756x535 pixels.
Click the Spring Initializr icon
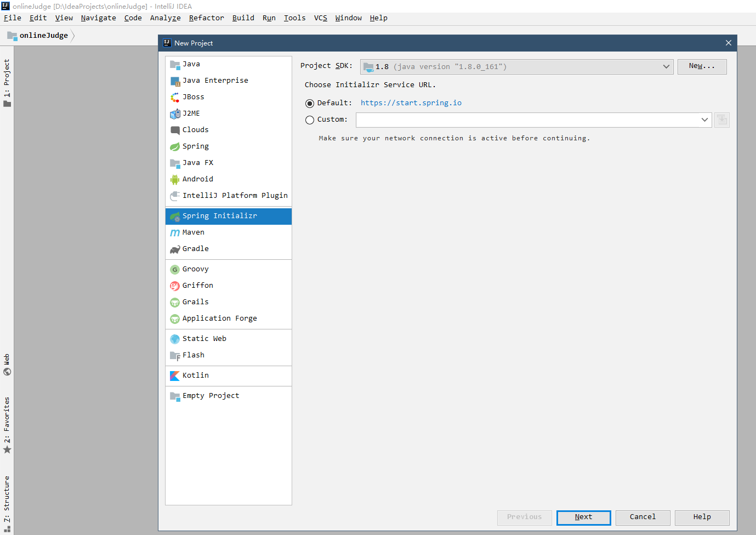coord(175,217)
